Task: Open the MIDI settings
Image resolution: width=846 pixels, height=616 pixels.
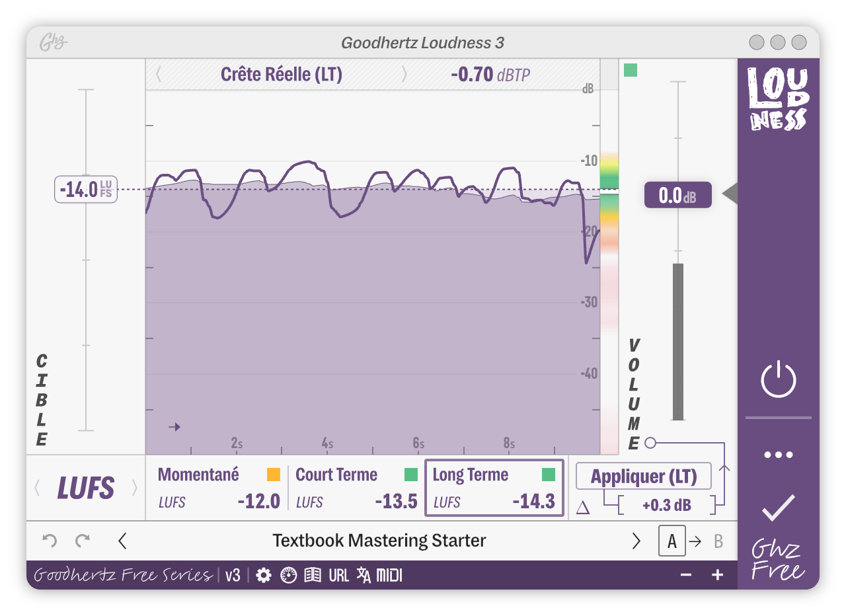Action: [389, 576]
